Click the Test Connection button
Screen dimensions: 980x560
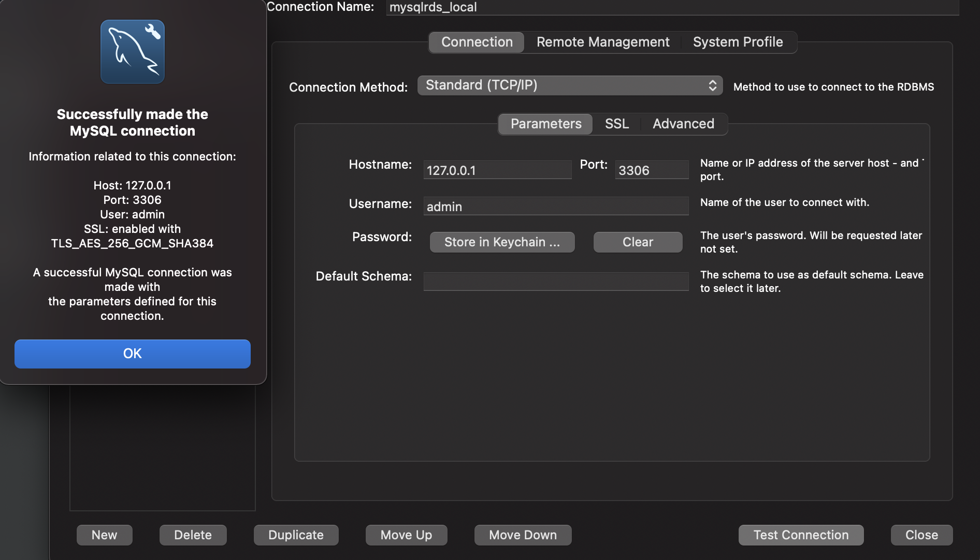(x=801, y=535)
